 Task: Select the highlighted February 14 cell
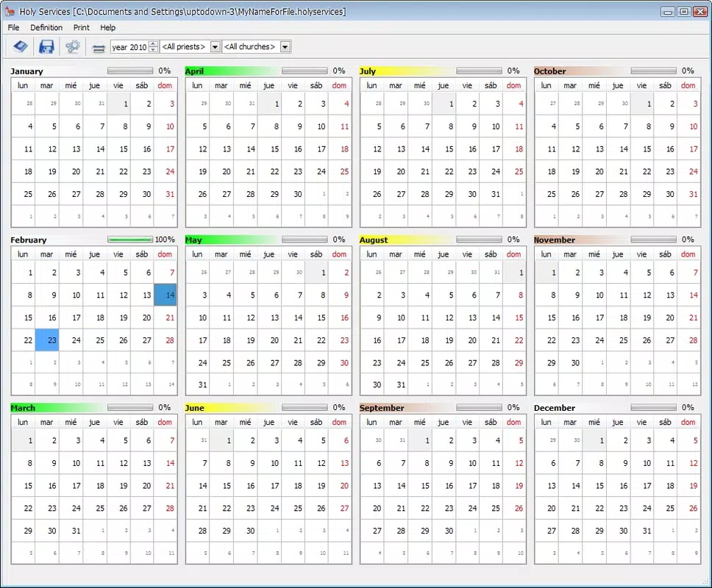click(165, 295)
